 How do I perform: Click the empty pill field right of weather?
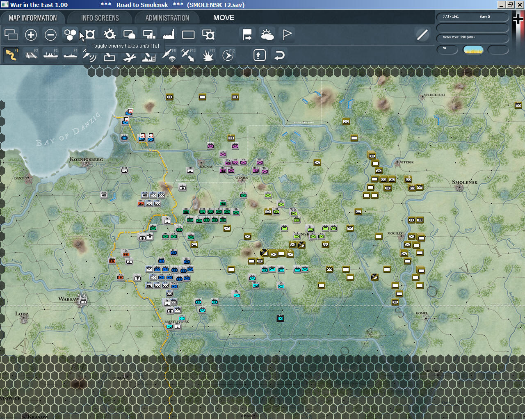(498, 50)
